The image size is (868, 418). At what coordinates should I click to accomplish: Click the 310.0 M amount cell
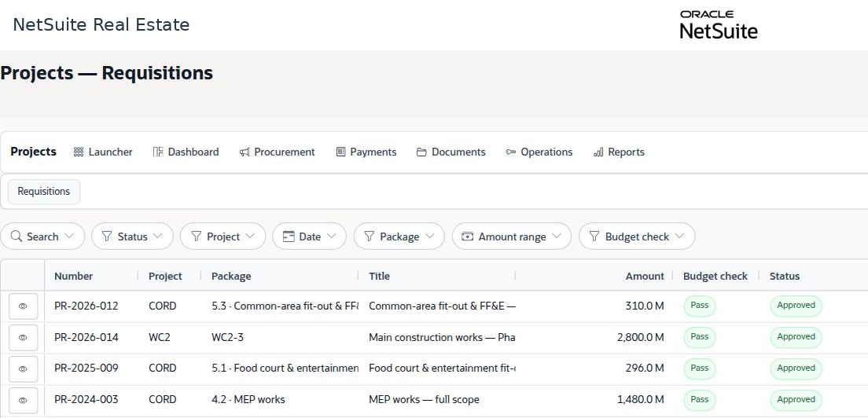point(646,306)
